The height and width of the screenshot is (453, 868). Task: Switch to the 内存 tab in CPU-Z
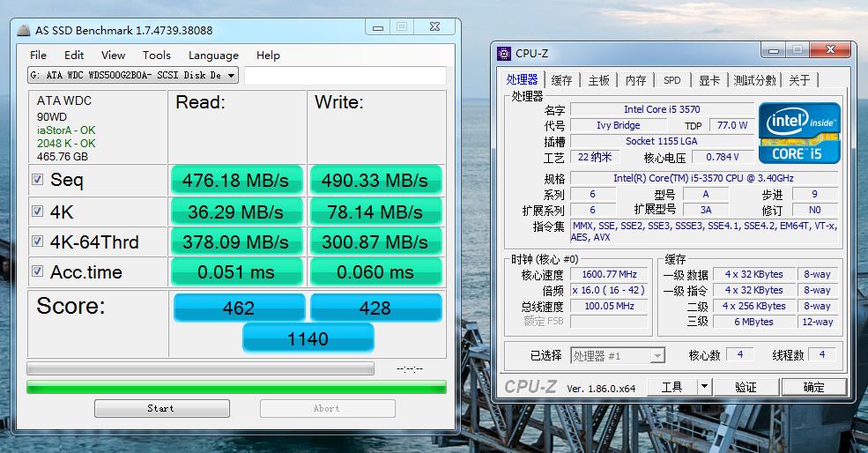636,80
